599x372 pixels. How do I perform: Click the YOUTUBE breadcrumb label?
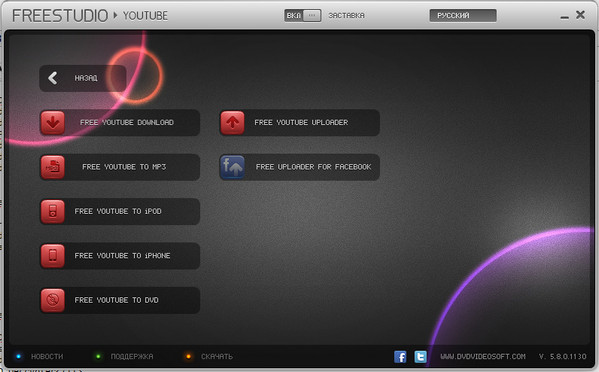pos(145,16)
